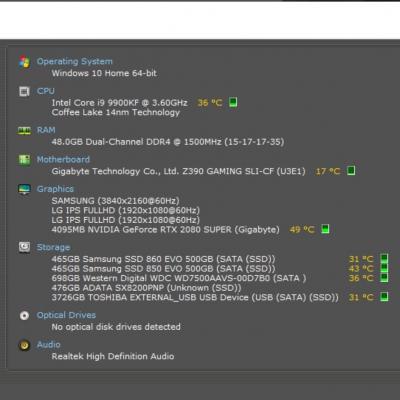Select the Gigabyte Z390 GAMING SLI-CF line
Image resolution: width=400 pixels, height=400 pixels.
pyautogui.click(x=178, y=171)
